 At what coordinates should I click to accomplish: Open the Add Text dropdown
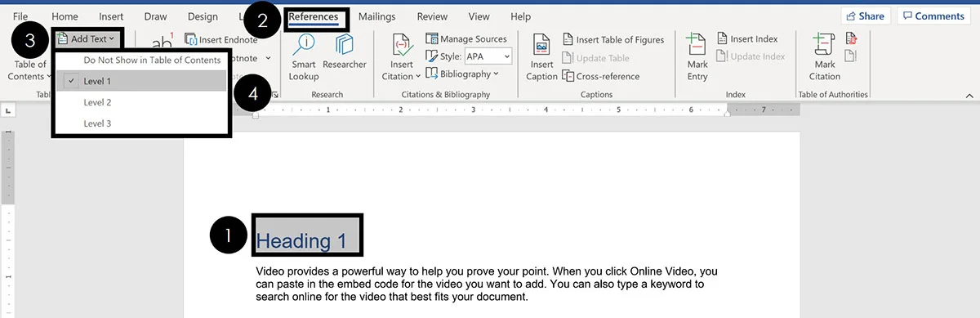coord(86,38)
